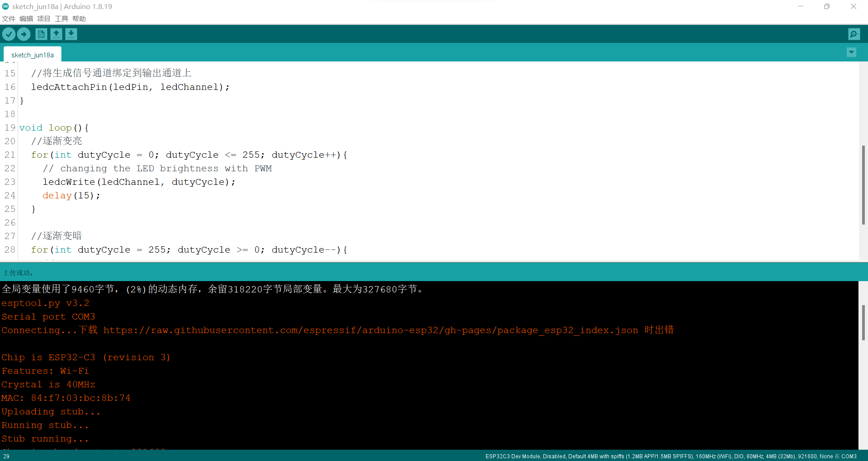Image resolution: width=868 pixels, height=461 pixels.
Task: Click the delay(15); line
Action: pos(71,195)
